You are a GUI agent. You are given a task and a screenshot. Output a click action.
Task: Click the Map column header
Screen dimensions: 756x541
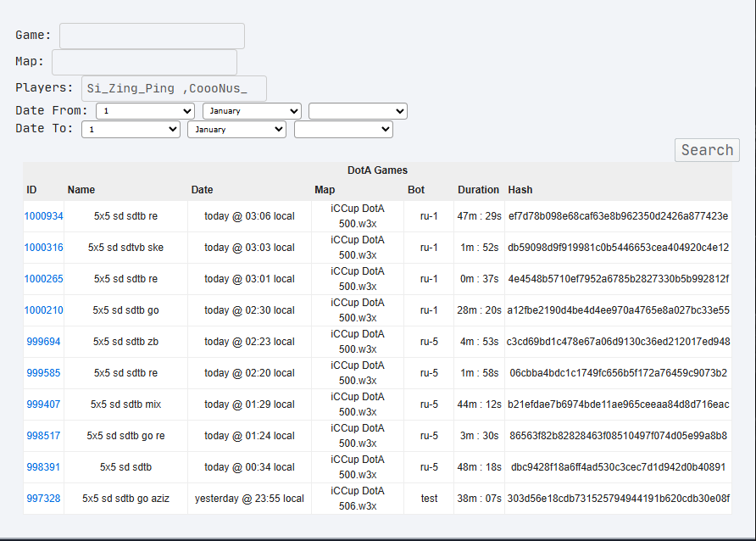point(325,189)
